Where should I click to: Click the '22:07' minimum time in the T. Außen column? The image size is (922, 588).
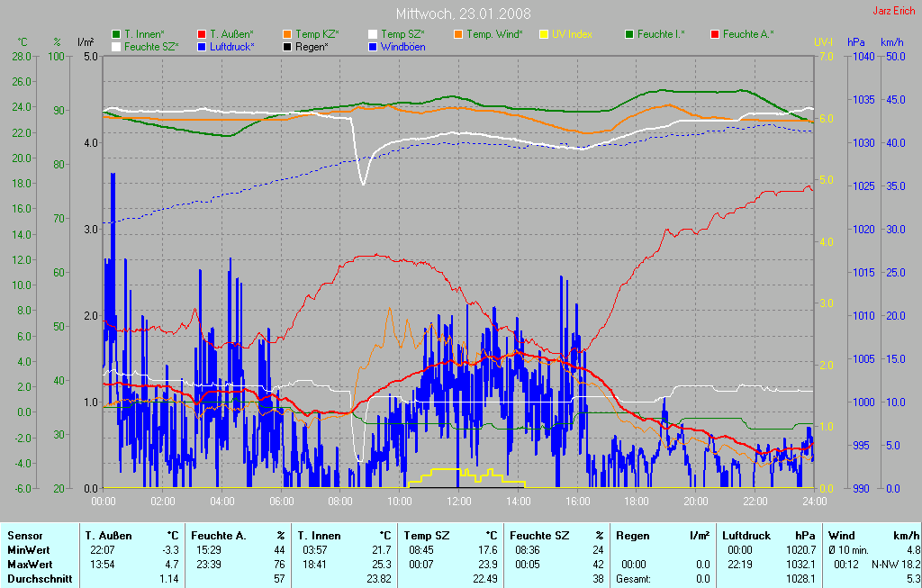point(103,550)
